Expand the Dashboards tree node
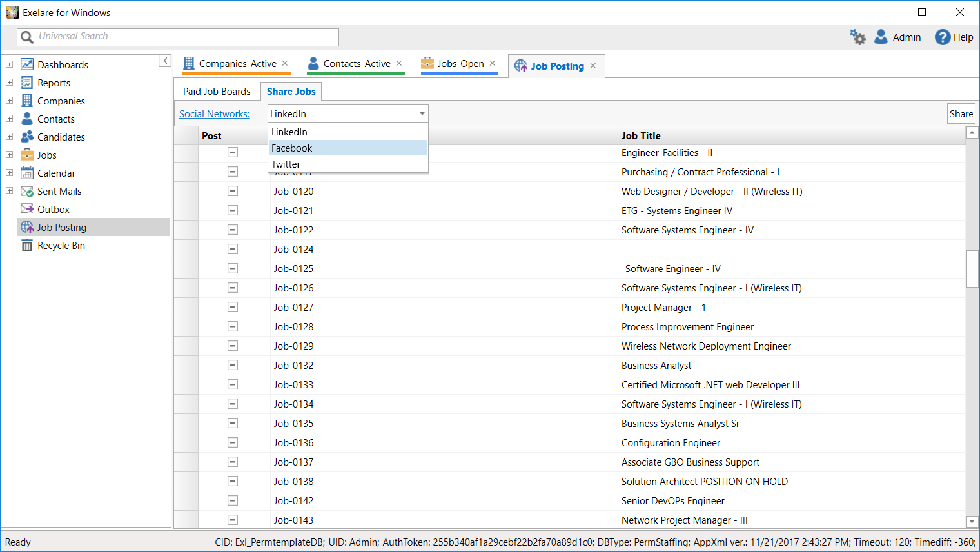 [9, 64]
